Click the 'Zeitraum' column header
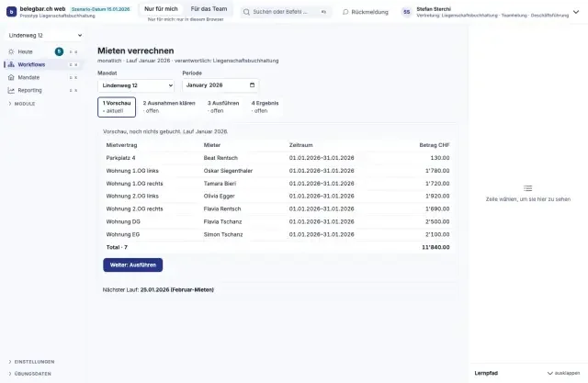Viewport: 588px width, 383px height. coord(300,145)
